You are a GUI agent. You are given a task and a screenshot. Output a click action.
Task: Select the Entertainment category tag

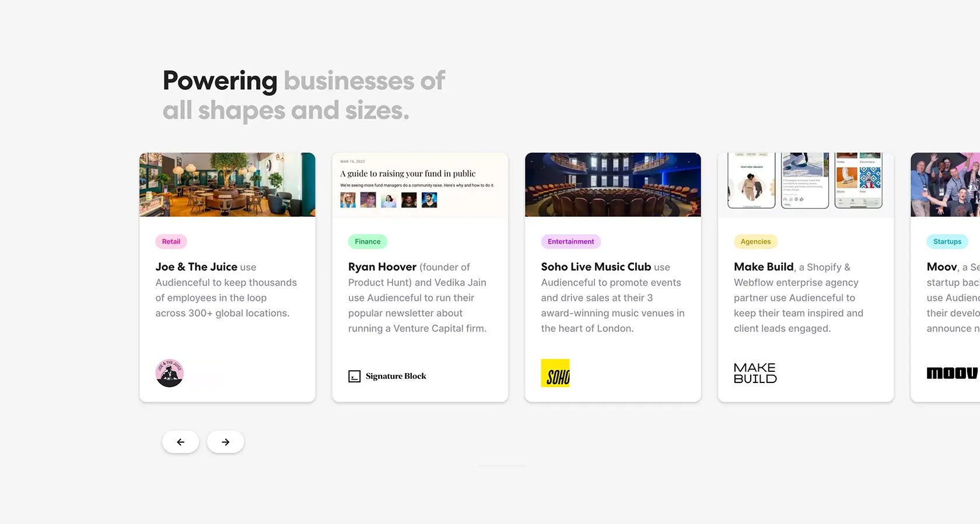pyautogui.click(x=571, y=241)
